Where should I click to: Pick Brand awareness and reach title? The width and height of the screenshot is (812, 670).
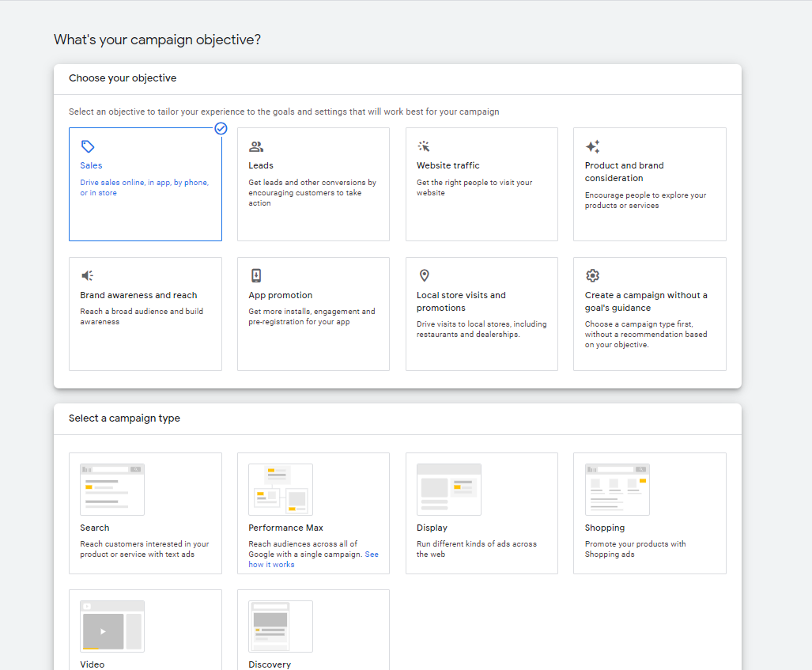[138, 295]
